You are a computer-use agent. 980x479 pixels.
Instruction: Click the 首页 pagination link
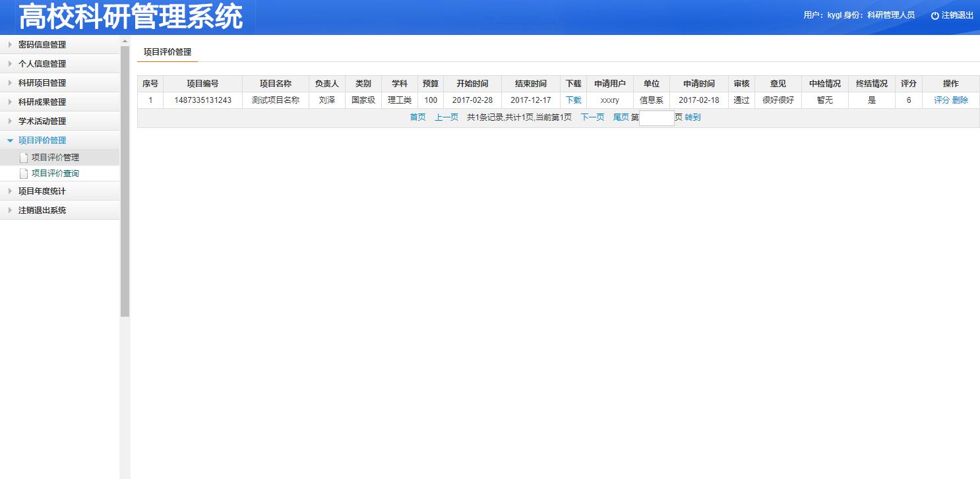tap(417, 117)
